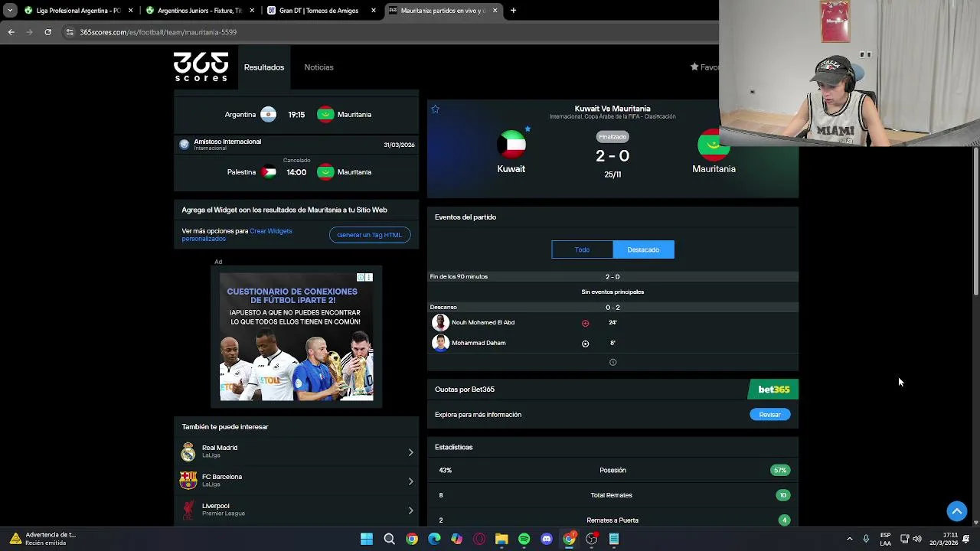Screen dimensions: 980x551
Task: Click the football quiz advertisement image
Action: point(296,337)
